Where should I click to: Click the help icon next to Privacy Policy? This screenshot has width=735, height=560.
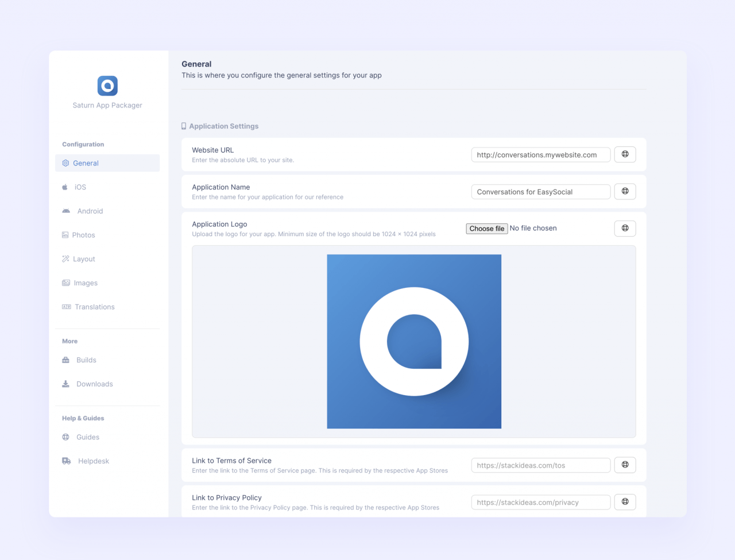pos(625,502)
